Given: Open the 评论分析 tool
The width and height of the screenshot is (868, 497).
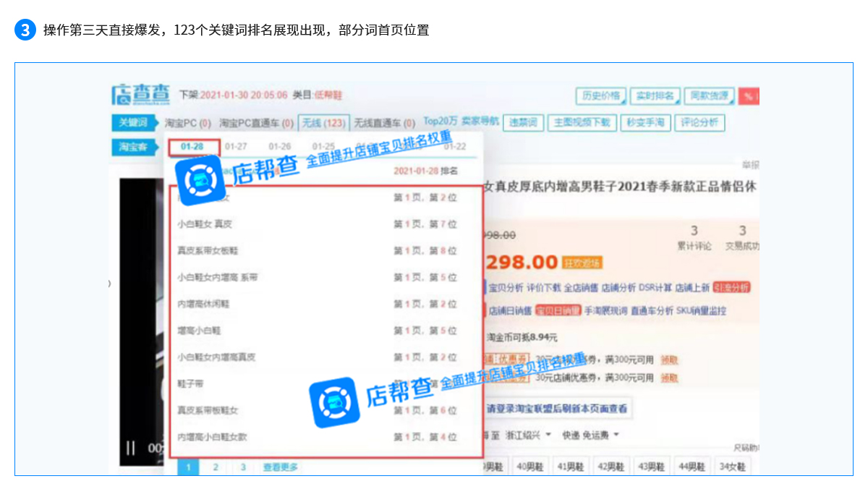Looking at the screenshot, I should [699, 122].
